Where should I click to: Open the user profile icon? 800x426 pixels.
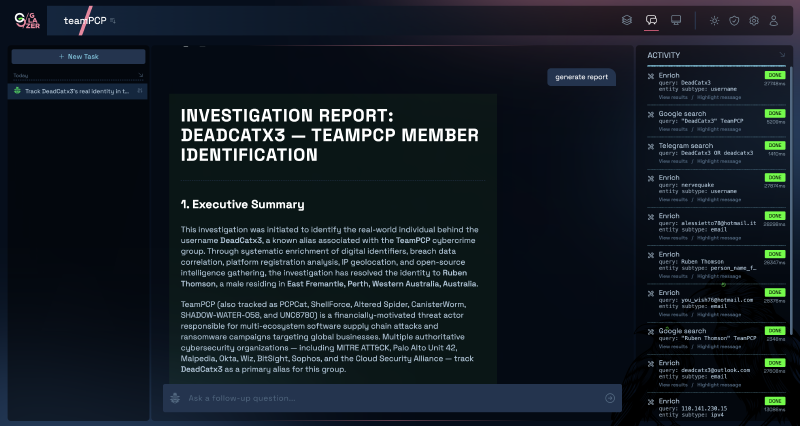coord(774,21)
